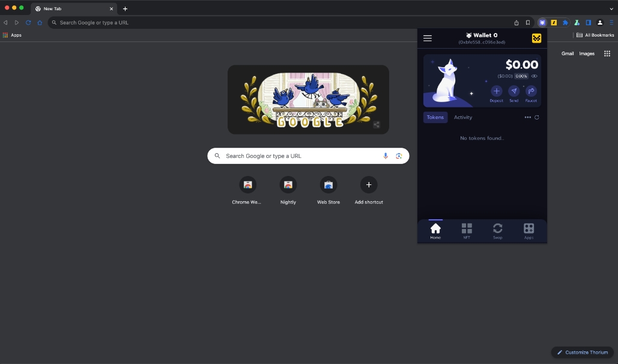This screenshot has width=618, height=364.
Task: Open Google Images link
Action: (586, 53)
